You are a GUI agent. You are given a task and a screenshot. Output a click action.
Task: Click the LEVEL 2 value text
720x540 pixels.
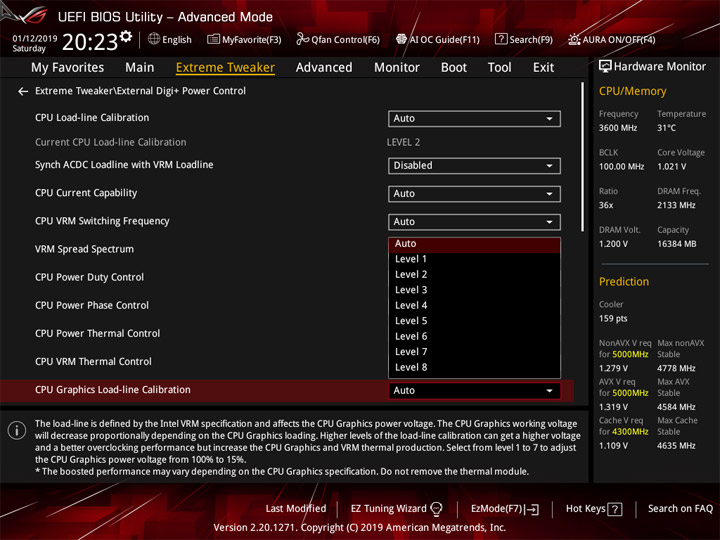(x=403, y=142)
